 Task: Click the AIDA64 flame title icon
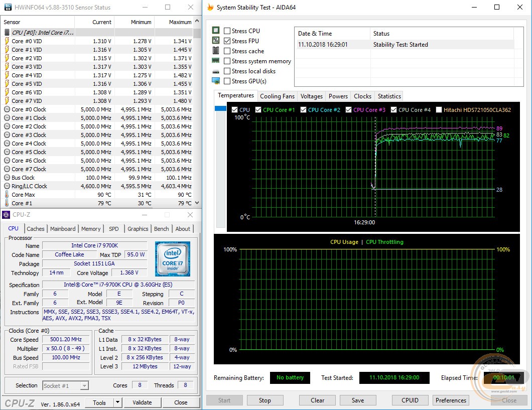[210, 7]
